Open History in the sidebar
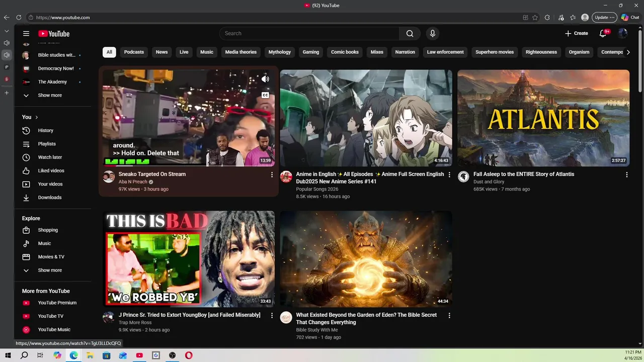 (53, 130)
